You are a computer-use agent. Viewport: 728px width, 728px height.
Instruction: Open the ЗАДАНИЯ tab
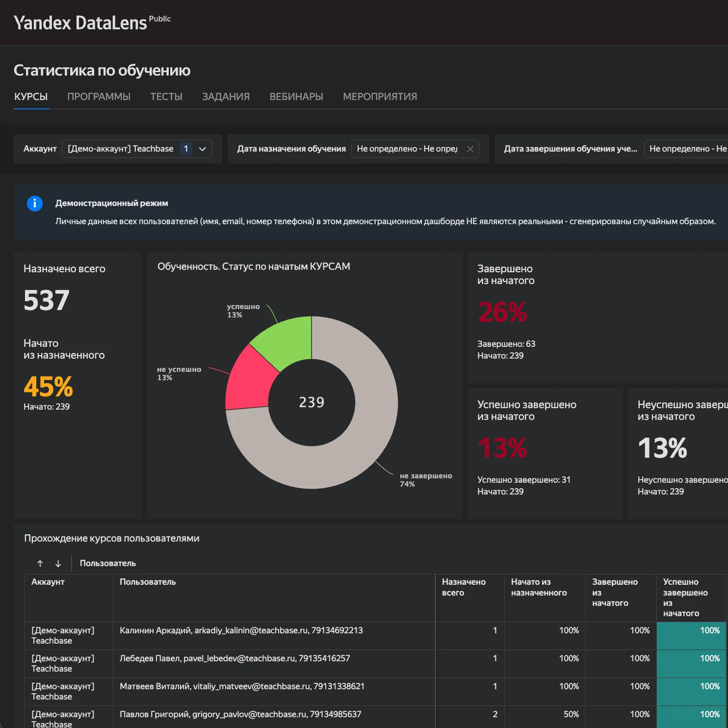[x=226, y=97]
